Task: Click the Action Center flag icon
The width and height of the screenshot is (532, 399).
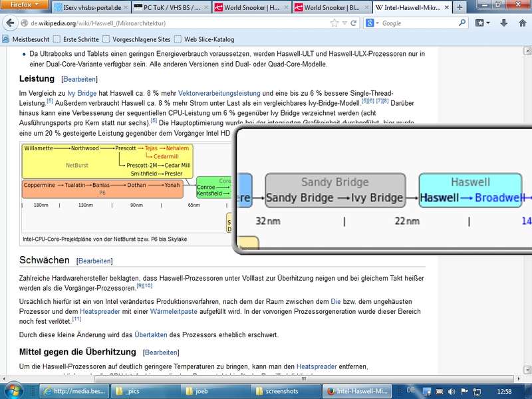Action: (x=464, y=392)
